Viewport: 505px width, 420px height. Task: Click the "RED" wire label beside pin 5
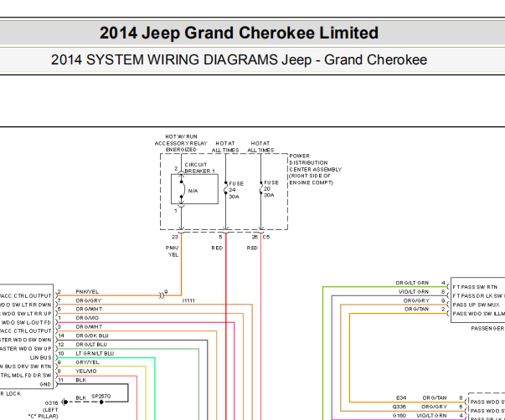217,248
